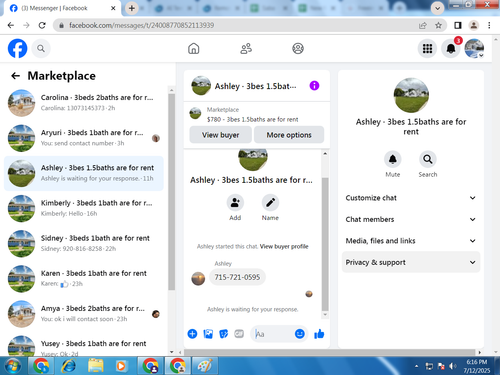
Task: Open Notifications bell with badge
Action: click(x=451, y=49)
